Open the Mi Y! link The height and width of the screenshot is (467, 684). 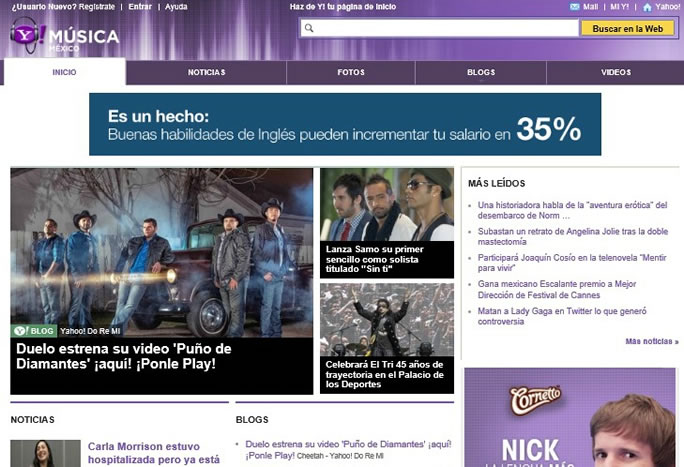click(619, 7)
